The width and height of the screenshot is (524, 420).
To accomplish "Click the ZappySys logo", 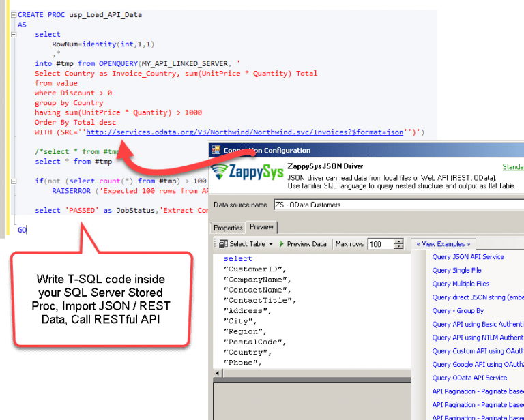I will point(247,172).
